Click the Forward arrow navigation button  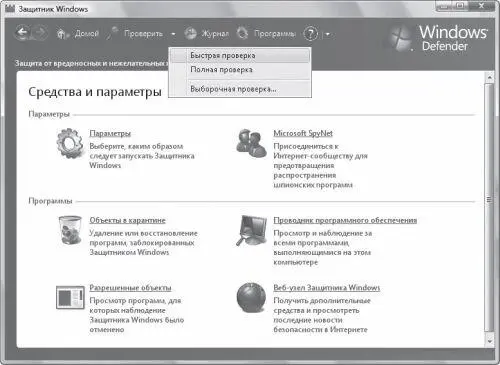pos(40,33)
